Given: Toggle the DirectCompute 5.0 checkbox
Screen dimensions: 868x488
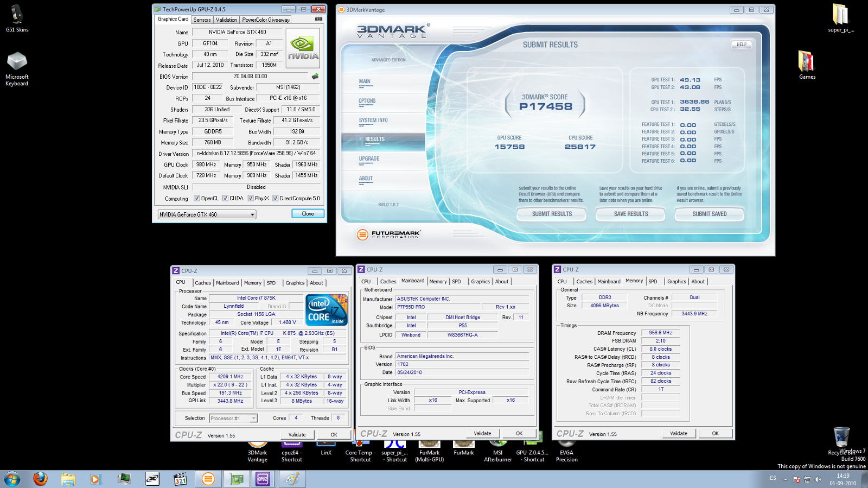Looking at the screenshot, I should tap(276, 198).
